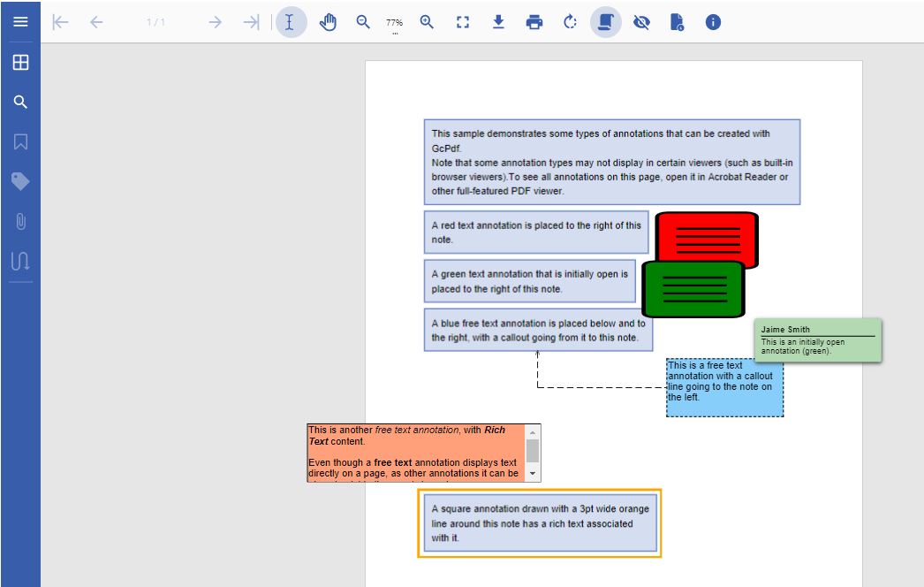Rotate the page
This screenshot has height=587, width=924.
[569, 22]
